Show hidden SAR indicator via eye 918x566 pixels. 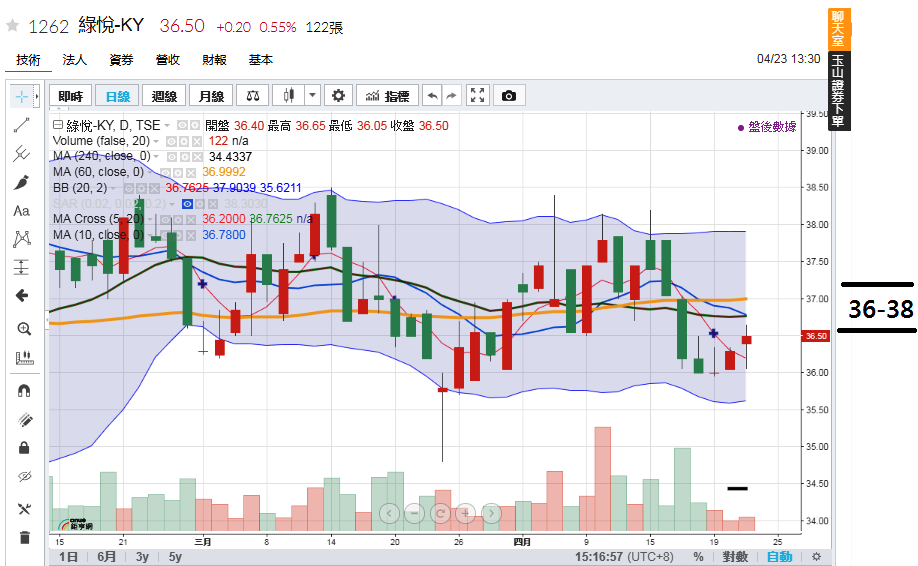[187, 204]
